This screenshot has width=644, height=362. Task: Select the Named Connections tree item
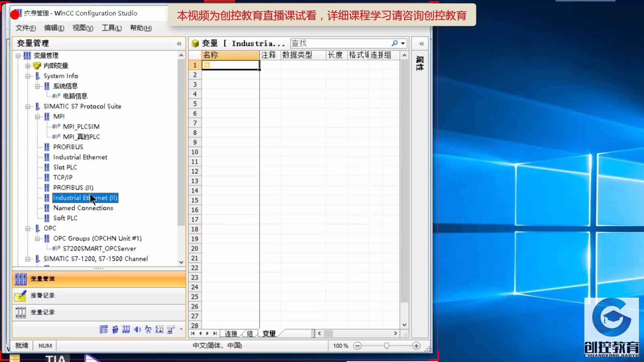coord(83,208)
